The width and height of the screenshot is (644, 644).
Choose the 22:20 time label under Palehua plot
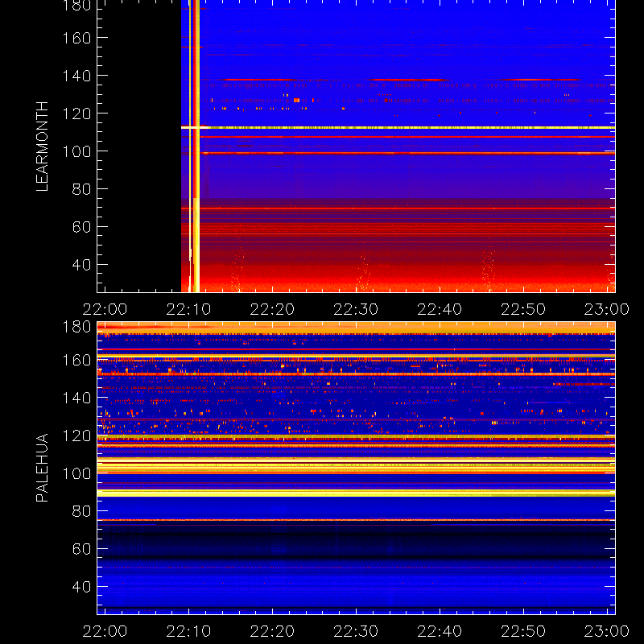[272, 631]
